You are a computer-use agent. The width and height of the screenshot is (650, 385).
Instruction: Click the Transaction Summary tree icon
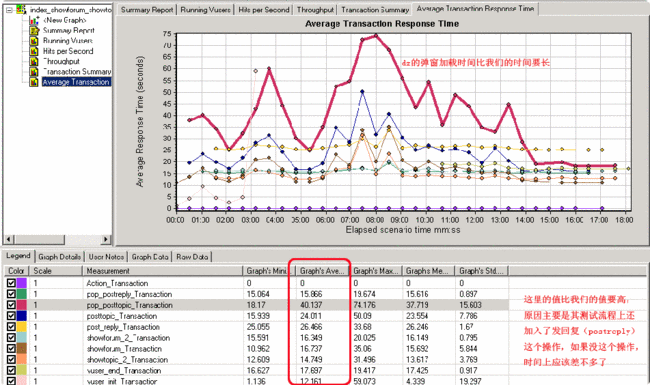click(x=34, y=72)
